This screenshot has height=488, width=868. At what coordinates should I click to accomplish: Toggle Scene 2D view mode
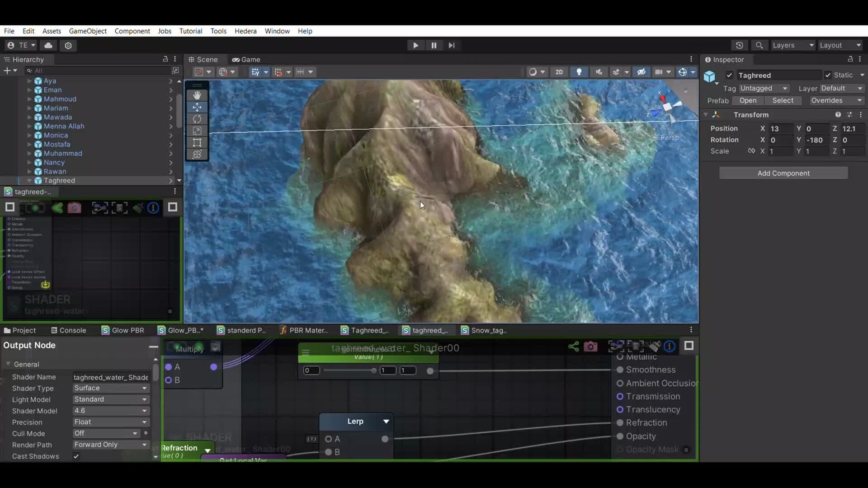point(559,72)
